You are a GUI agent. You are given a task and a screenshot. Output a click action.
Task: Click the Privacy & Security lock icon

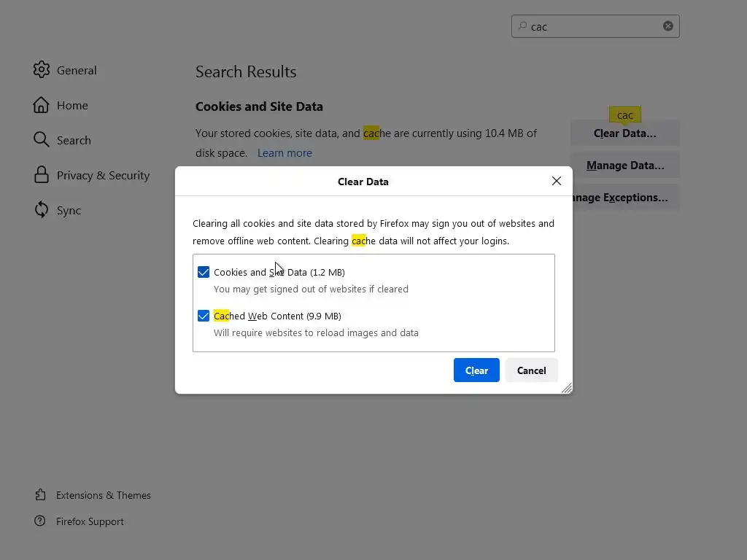pyautogui.click(x=42, y=175)
